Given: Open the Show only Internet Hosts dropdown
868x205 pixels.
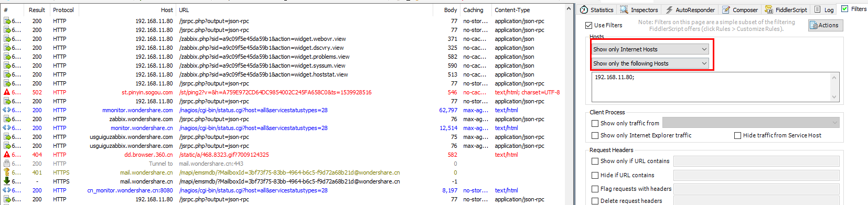Looking at the screenshot, I should (x=650, y=49).
